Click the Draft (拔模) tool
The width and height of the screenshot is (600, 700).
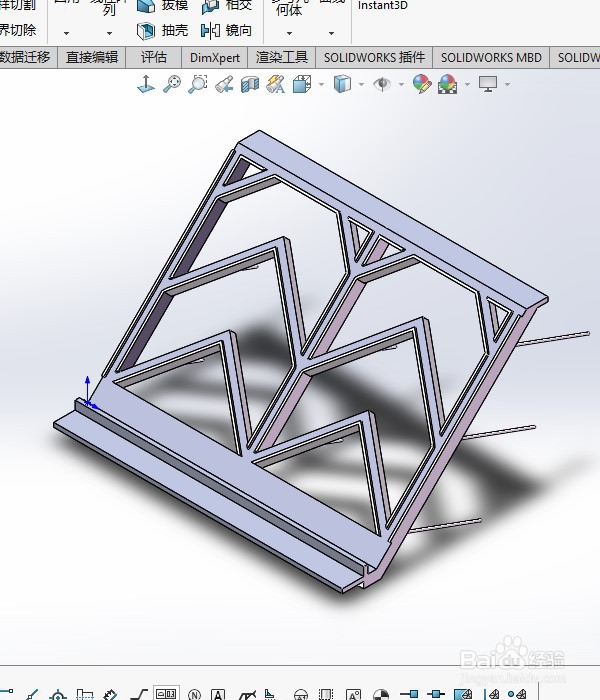point(162,5)
